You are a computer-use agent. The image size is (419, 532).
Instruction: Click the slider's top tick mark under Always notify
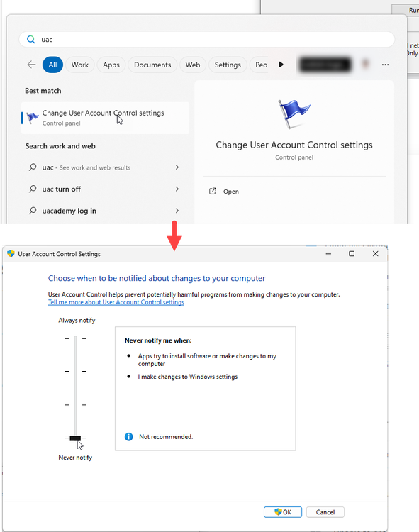click(75, 338)
